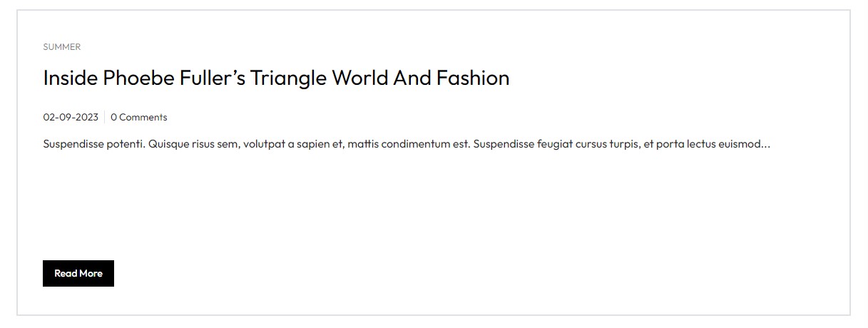This screenshot has width=868, height=328.
Task: Click the 0 Comments link
Action: point(139,118)
